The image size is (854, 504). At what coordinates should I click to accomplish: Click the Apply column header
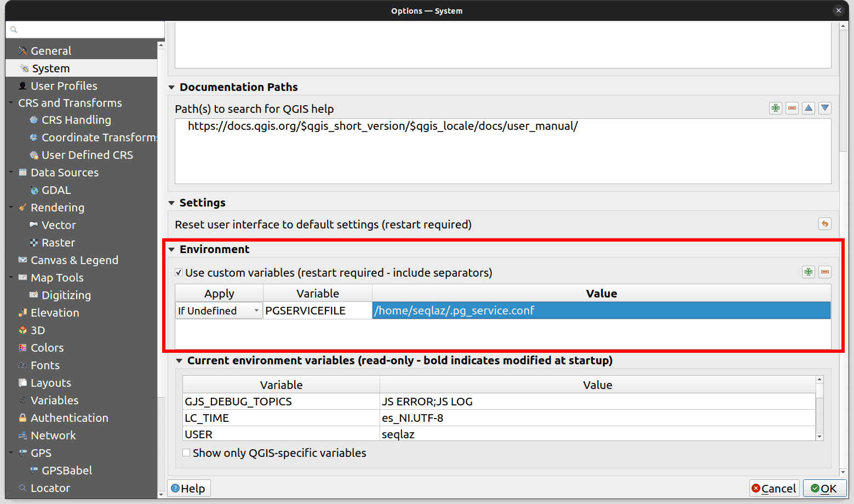[x=219, y=293]
